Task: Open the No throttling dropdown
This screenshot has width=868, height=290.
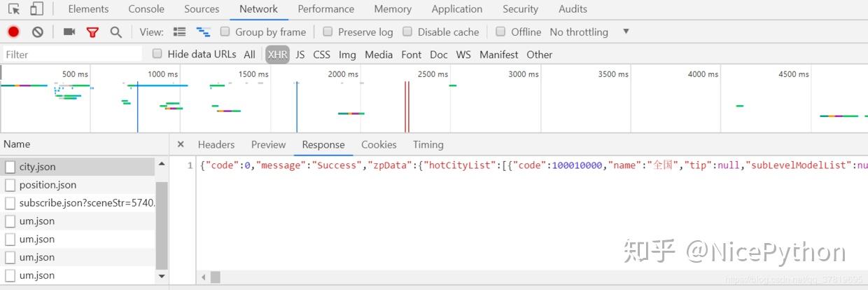Action: [x=589, y=32]
